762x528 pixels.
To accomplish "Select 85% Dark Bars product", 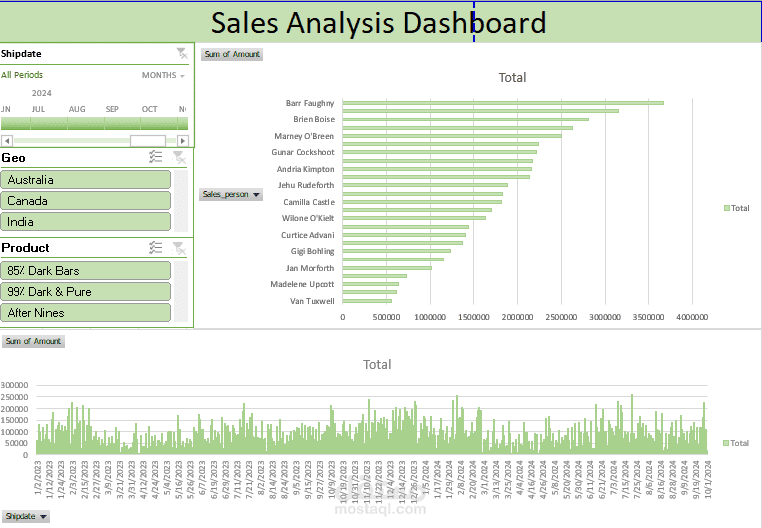I will pyautogui.click(x=86, y=270).
